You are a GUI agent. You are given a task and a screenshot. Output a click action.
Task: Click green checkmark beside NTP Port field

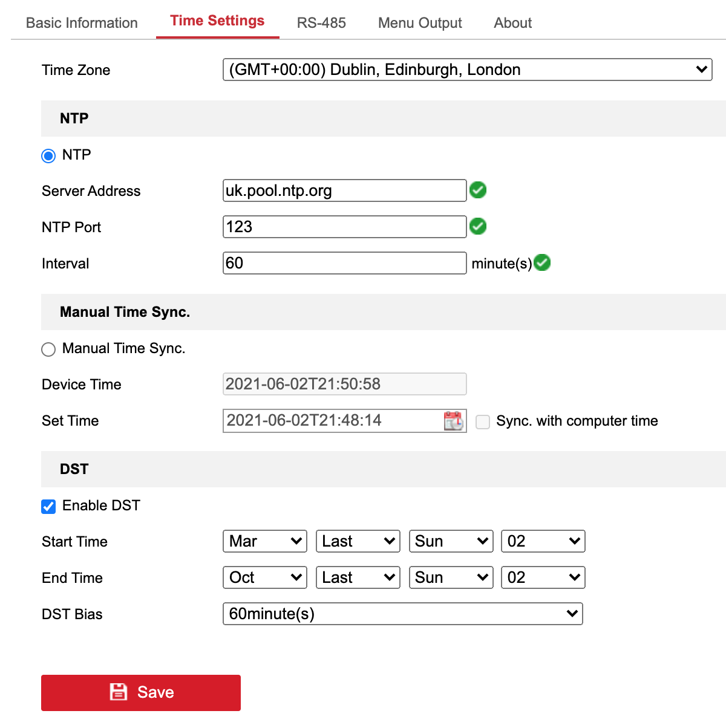coord(478,227)
